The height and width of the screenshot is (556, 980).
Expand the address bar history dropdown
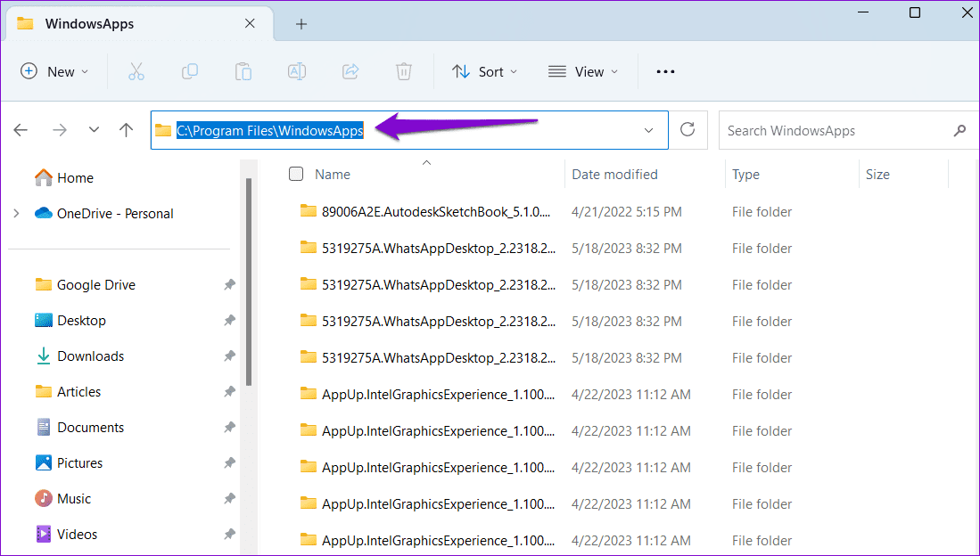(x=649, y=131)
